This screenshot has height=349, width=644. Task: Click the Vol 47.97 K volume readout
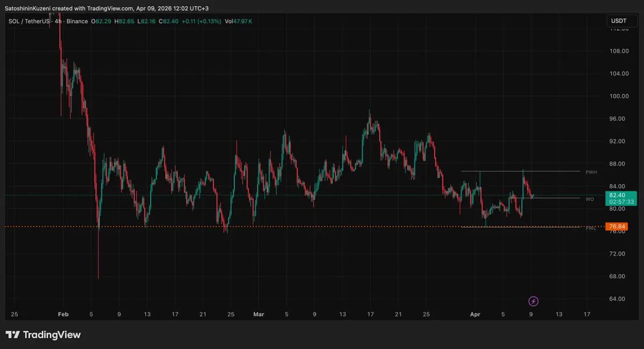click(x=239, y=21)
